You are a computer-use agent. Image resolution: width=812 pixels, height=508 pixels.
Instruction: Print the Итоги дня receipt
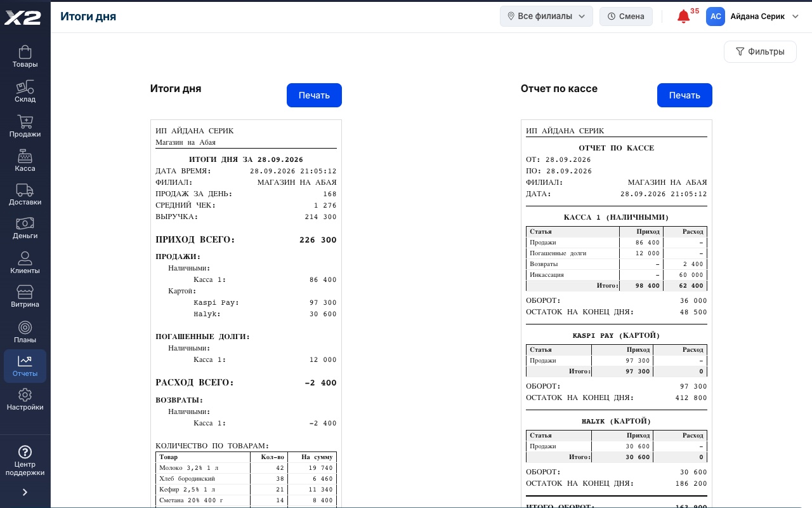coord(314,95)
